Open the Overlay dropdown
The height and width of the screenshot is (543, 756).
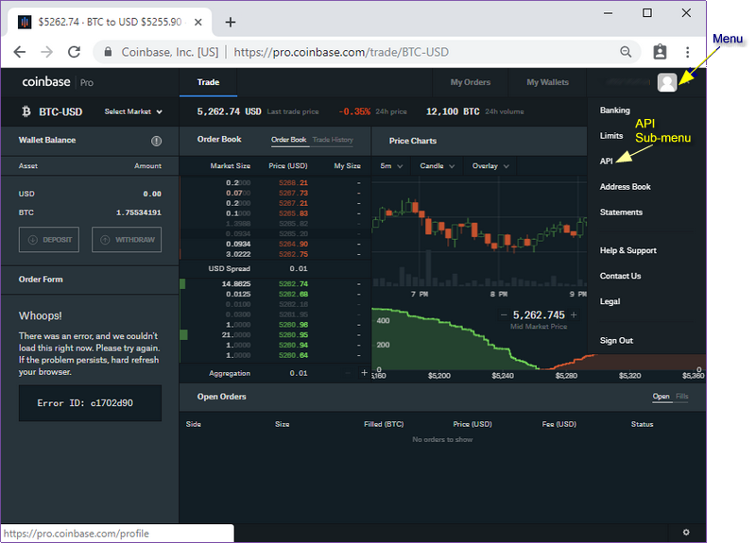(490, 166)
